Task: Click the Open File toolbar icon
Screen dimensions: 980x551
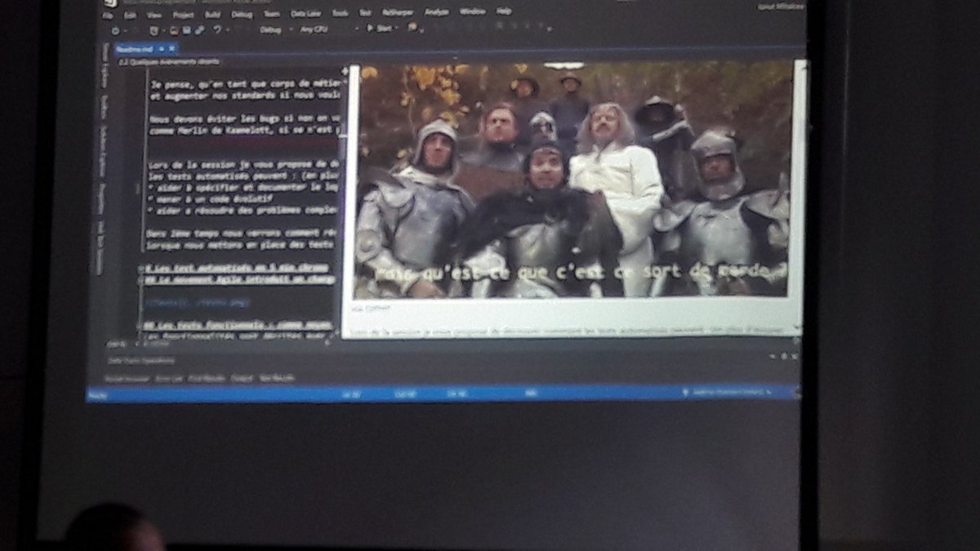Action: (x=173, y=30)
